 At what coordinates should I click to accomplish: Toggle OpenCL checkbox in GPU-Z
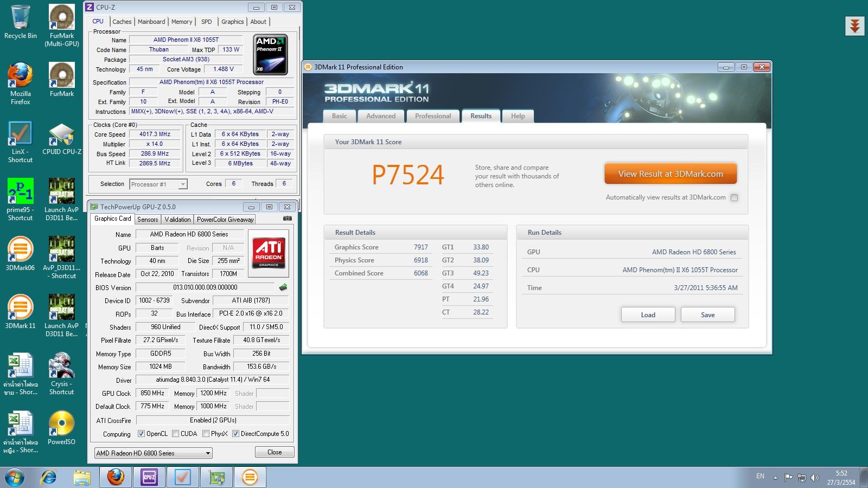(x=141, y=434)
